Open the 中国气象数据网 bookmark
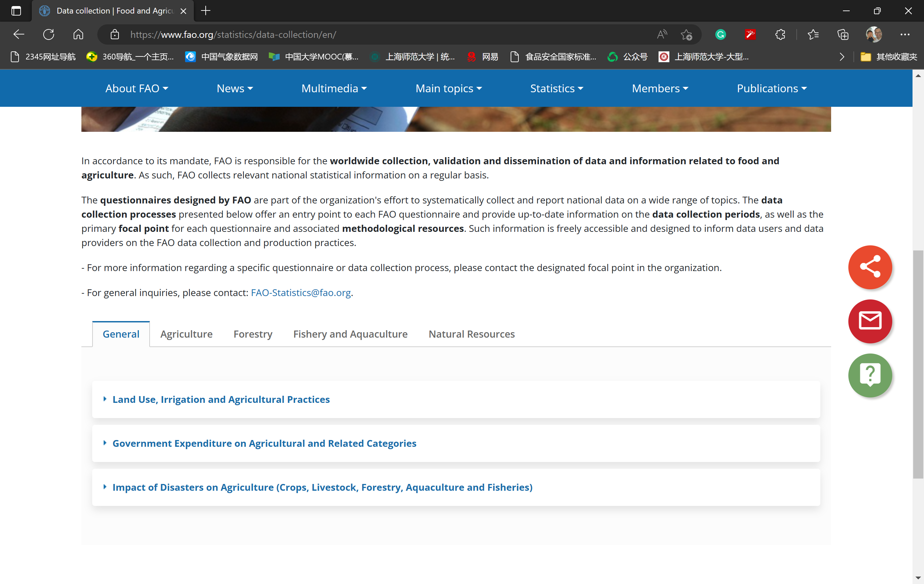The height and width of the screenshot is (584, 924). point(222,57)
